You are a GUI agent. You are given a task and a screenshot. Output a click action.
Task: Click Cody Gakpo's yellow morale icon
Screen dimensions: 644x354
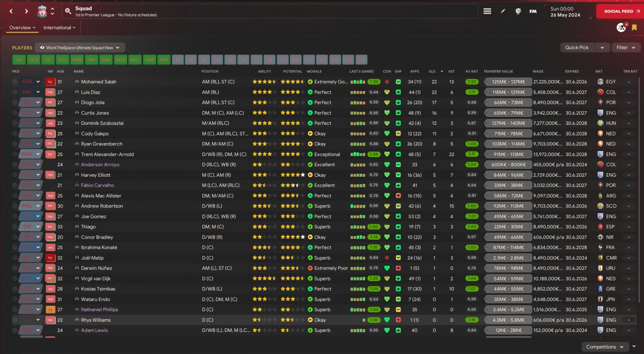[310, 133]
